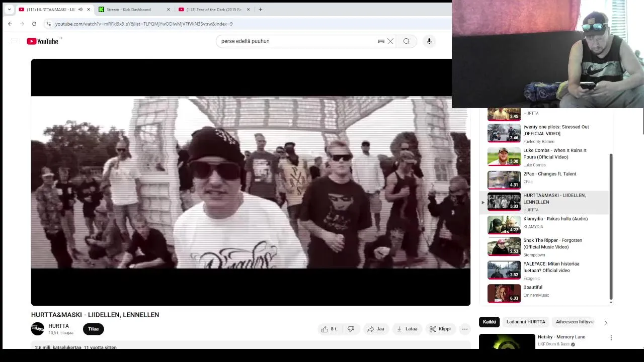
Task: Start voice search with microphone icon
Action: coord(429,41)
